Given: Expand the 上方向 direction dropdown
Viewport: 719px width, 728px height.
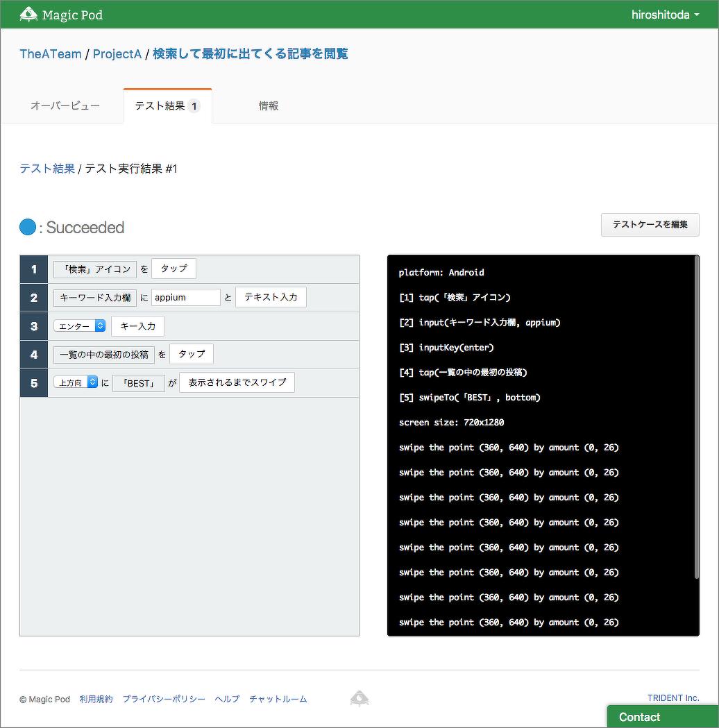Looking at the screenshot, I should (76, 382).
